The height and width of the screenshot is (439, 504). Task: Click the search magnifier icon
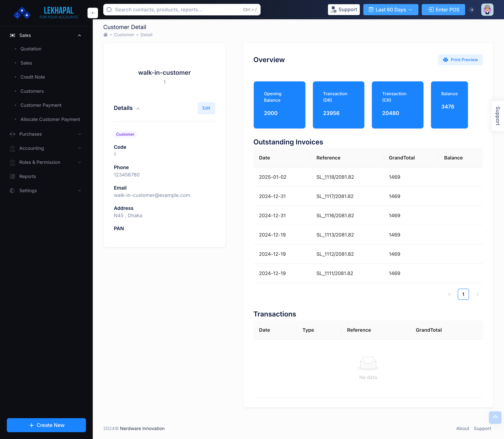110,10
